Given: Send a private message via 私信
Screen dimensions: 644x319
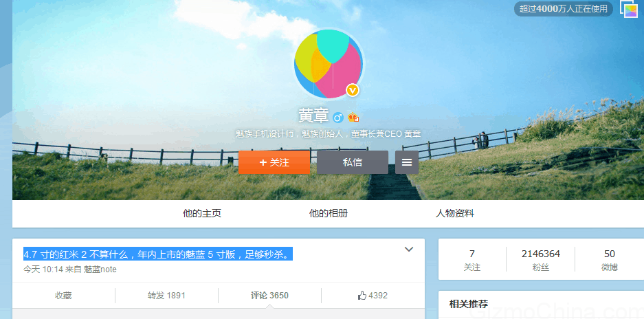Looking at the screenshot, I should 353,162.
